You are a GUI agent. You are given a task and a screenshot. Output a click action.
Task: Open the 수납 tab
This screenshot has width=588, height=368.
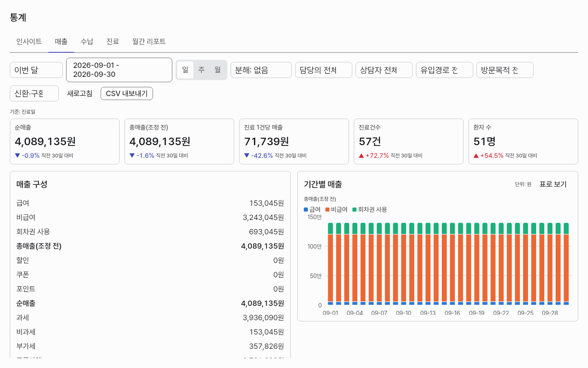click(87, 41)
